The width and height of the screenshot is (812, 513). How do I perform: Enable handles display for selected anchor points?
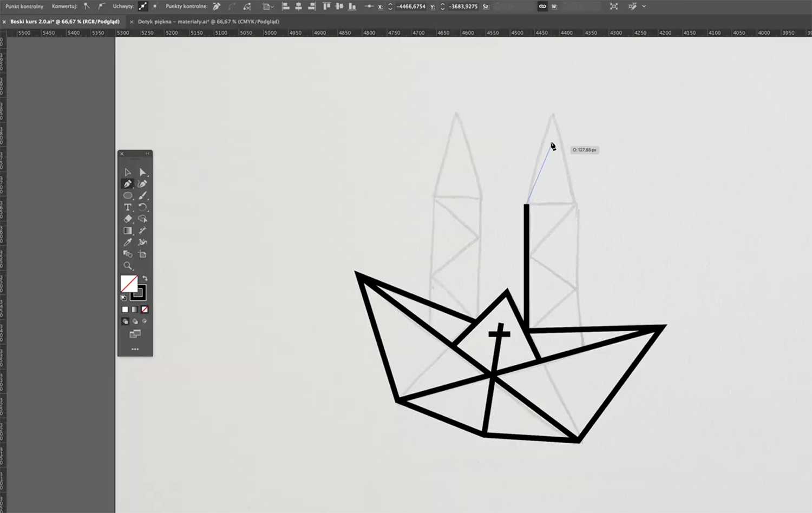coord(142,6)
